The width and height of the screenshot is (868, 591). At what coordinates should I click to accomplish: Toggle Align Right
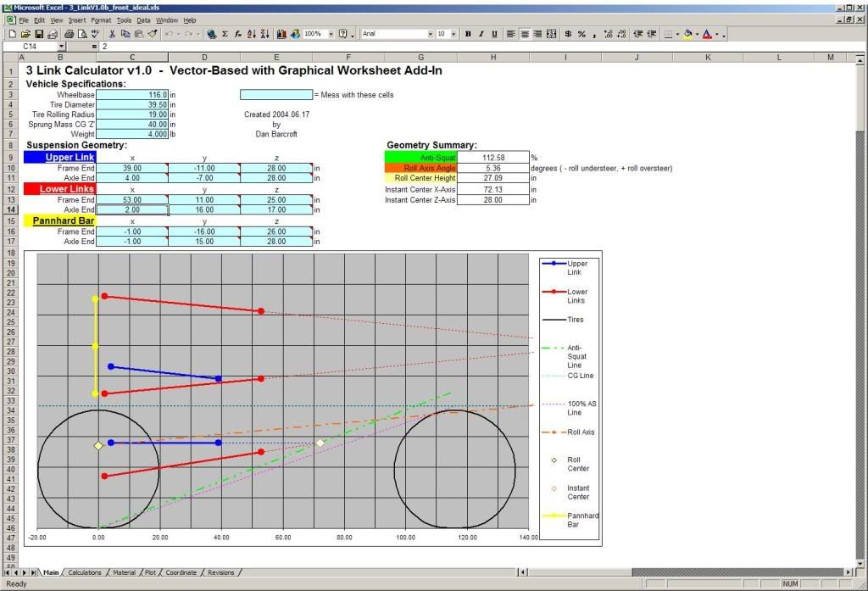[x=537, y=34]
